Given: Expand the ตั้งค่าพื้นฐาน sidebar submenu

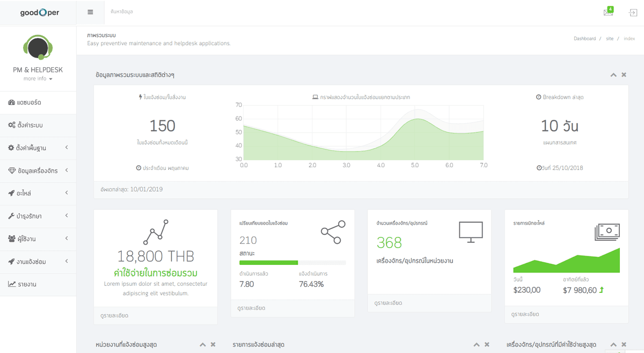Looking at the screenshot, I should click(38, 148).
